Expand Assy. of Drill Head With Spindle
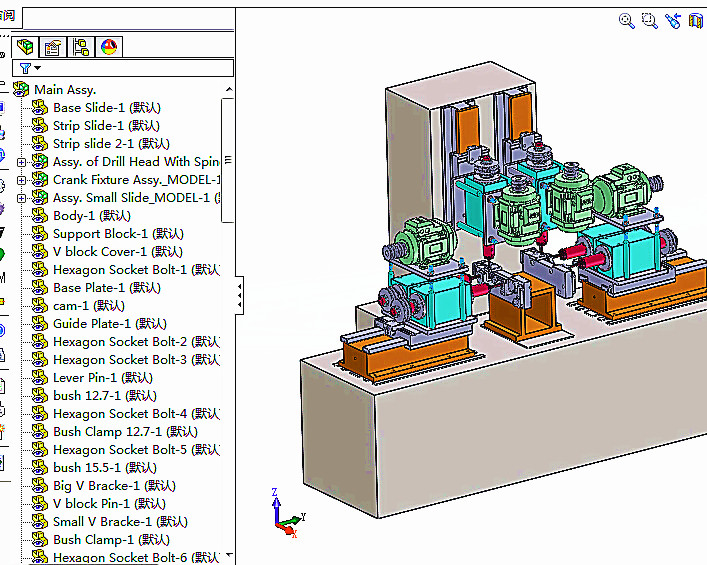707x565 pixels. (x=21, y=162)
